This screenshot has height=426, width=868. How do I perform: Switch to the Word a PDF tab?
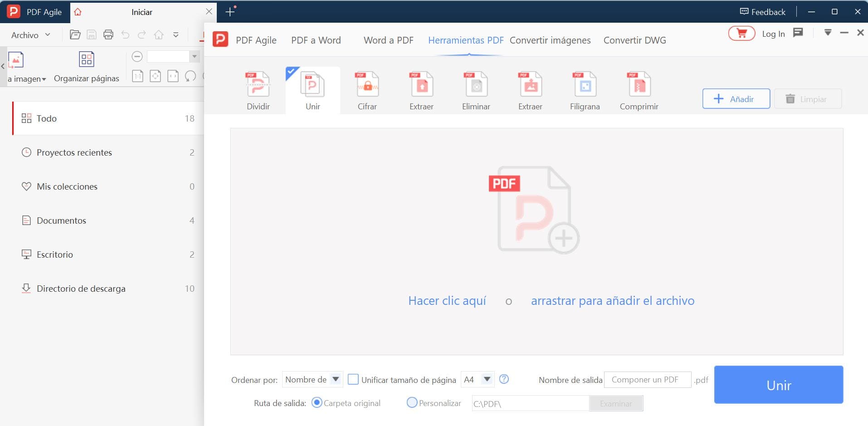[388, 40]
